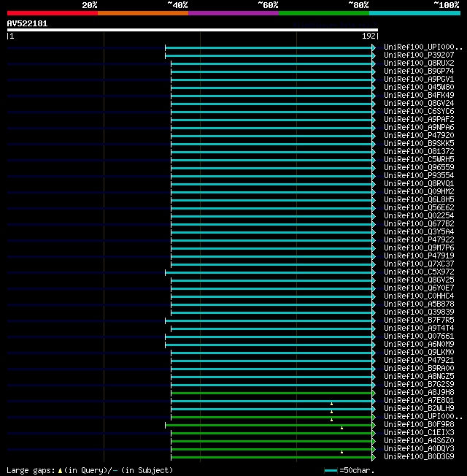Select the UniRef100_C5WRH5 label
The height and width of the screenshot is (476, 467).
(x=419, y=159)
